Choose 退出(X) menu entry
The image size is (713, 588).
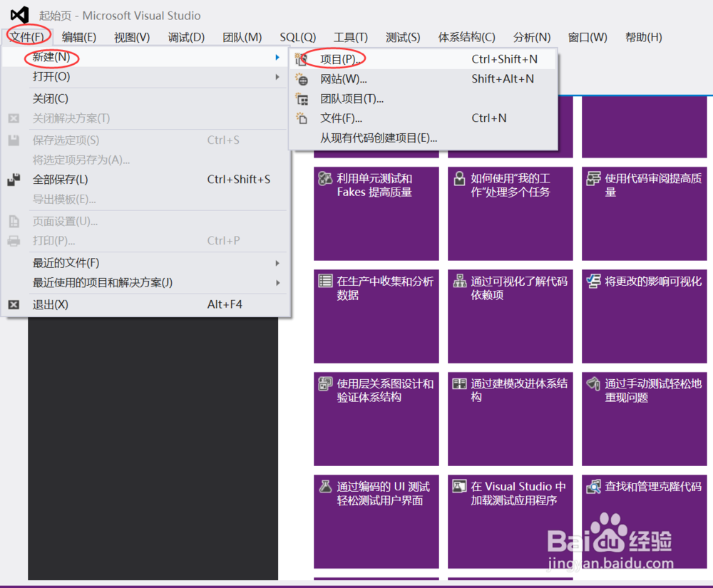coord(145,304)
